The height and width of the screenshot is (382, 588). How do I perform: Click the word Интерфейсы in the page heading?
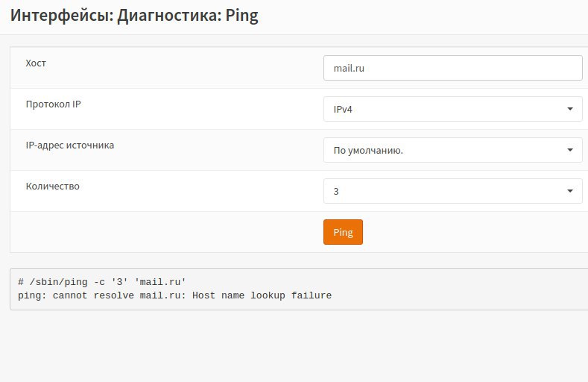62,16
